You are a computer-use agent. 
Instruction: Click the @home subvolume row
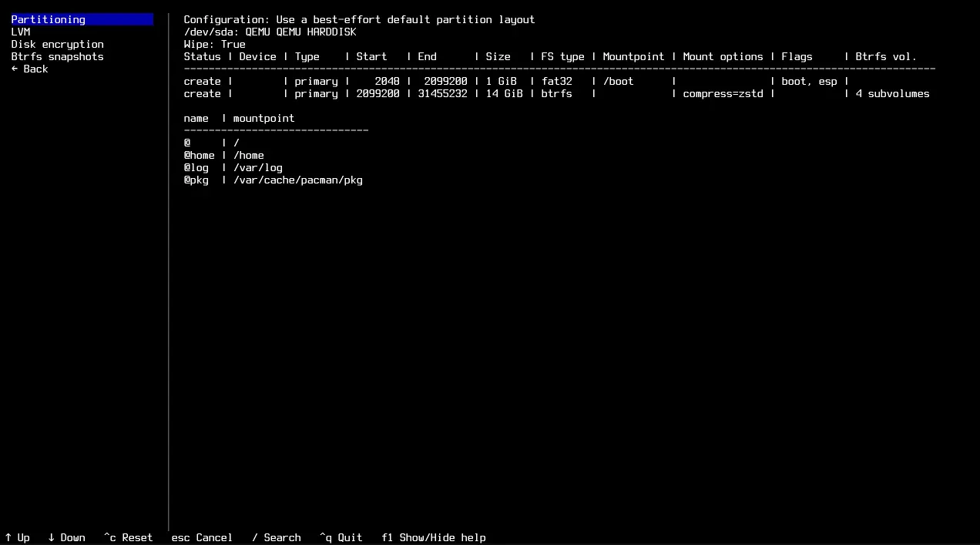click(223, 155)
